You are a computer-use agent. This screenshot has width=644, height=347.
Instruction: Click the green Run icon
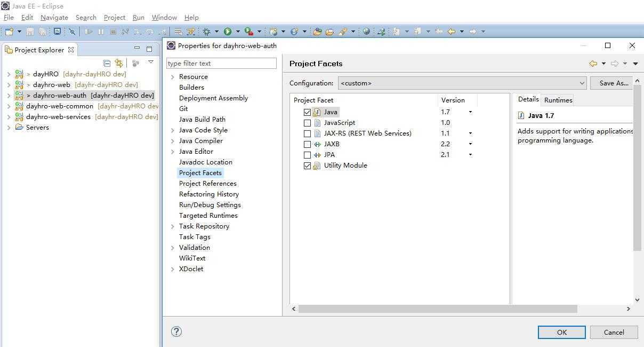coord(228,31)
